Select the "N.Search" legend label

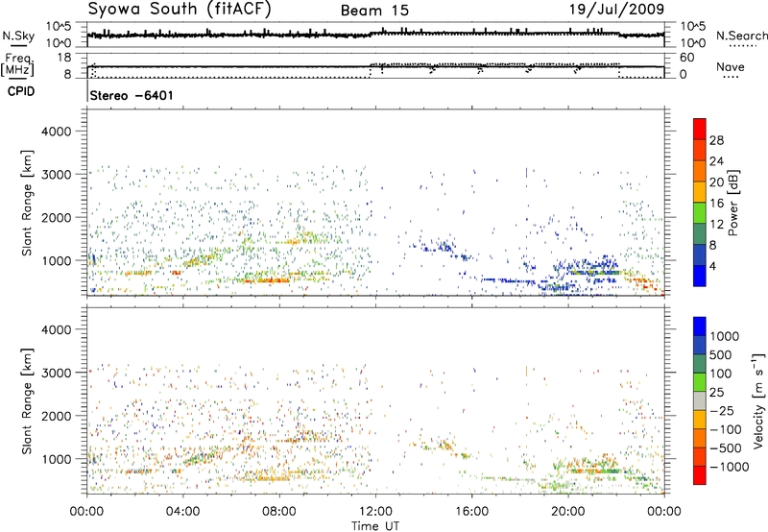tap(741, 36)
